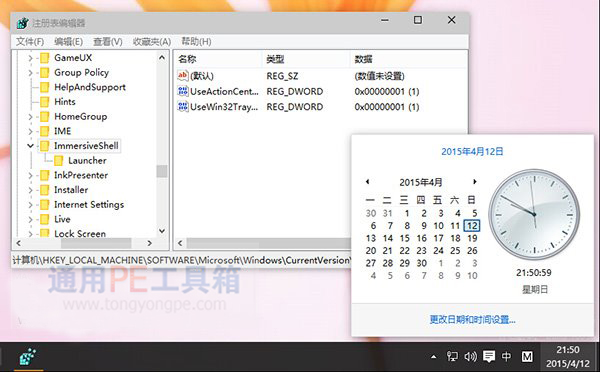Open the volume speaker icon

[x=470, y=357]
